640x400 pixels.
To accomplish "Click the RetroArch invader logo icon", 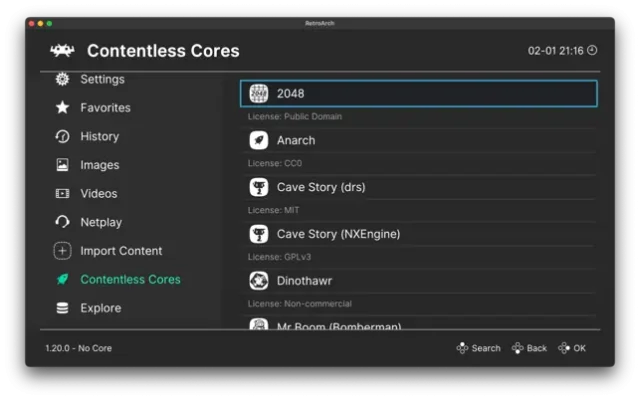I will [x=62, y=50].
